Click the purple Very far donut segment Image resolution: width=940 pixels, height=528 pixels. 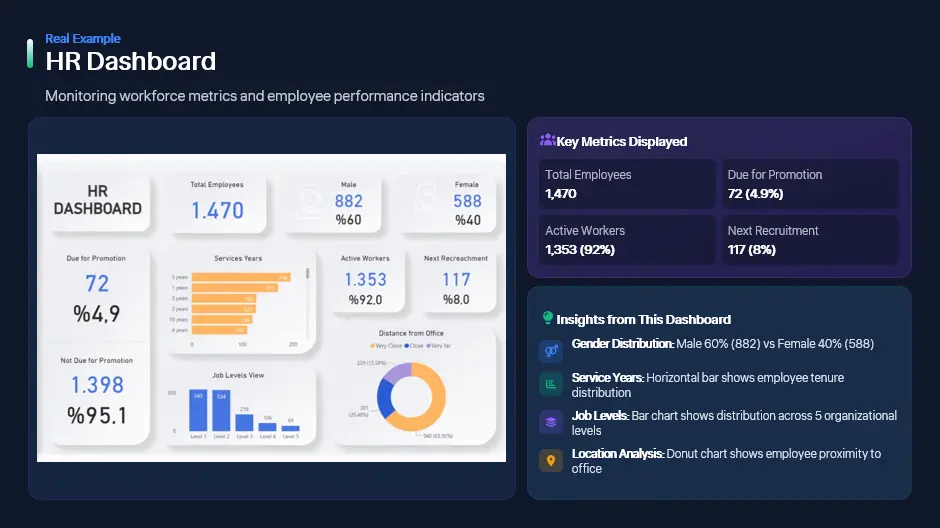click(397, 372)
